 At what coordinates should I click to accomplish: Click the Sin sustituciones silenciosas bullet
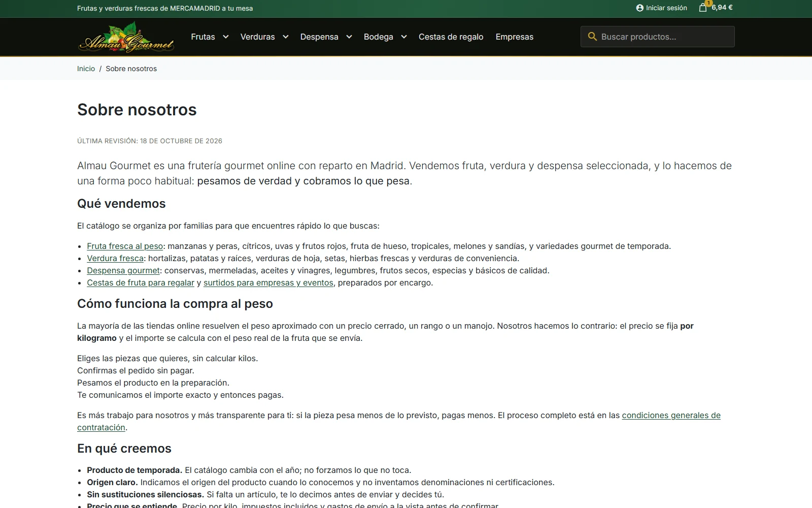(x=265, y=494)
